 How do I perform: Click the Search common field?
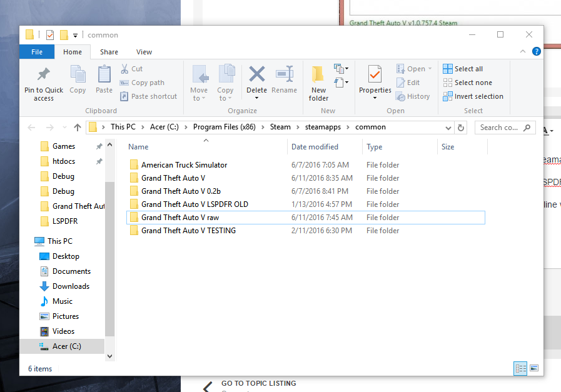505,128
